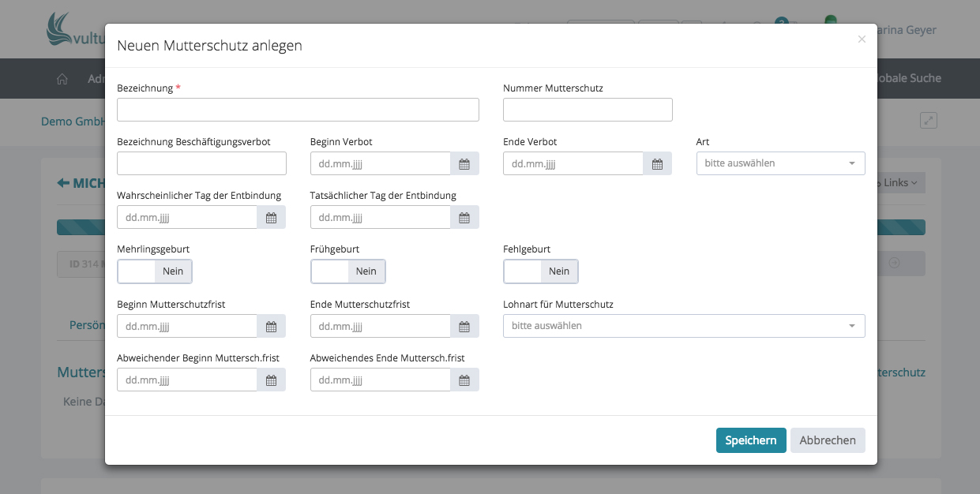
Task: Open calendar for Wahrscheinlicher Tag der Entbindung
Action: point(271,218)
